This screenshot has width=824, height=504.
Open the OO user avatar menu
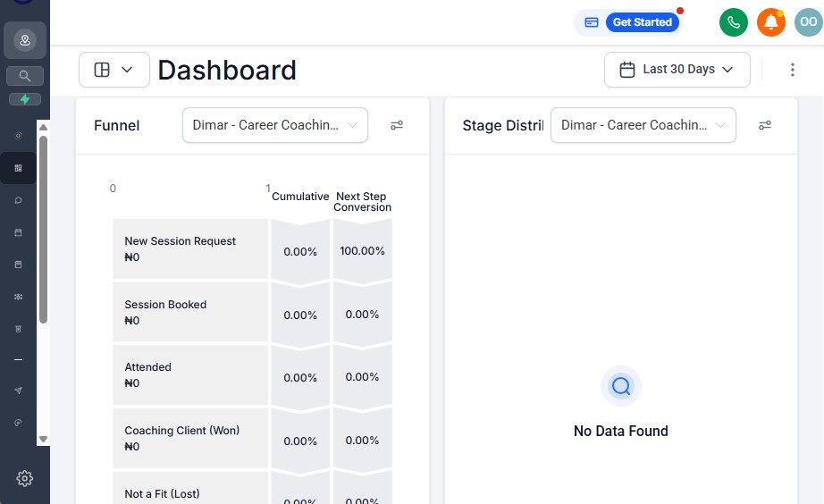tap(808, 22)
